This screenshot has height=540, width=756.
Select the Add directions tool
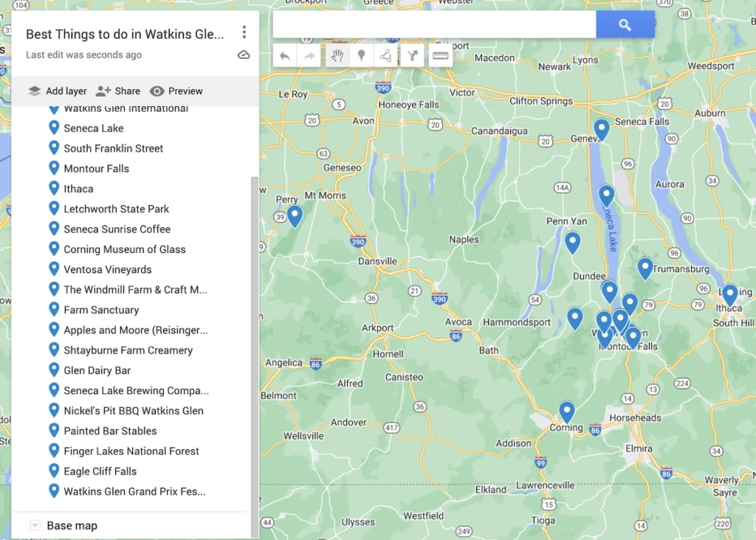(x=412, y=56)
